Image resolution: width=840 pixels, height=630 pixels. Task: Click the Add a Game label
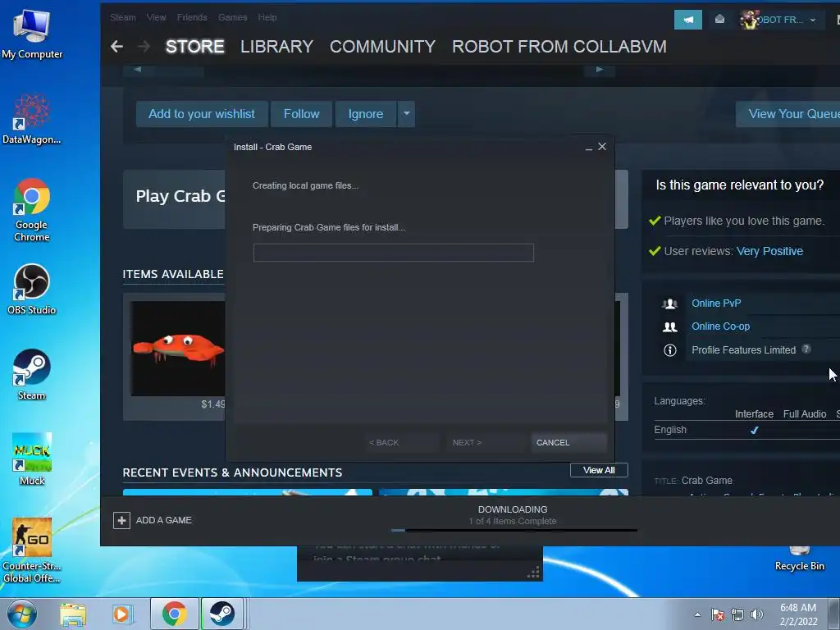click(163, 520)
